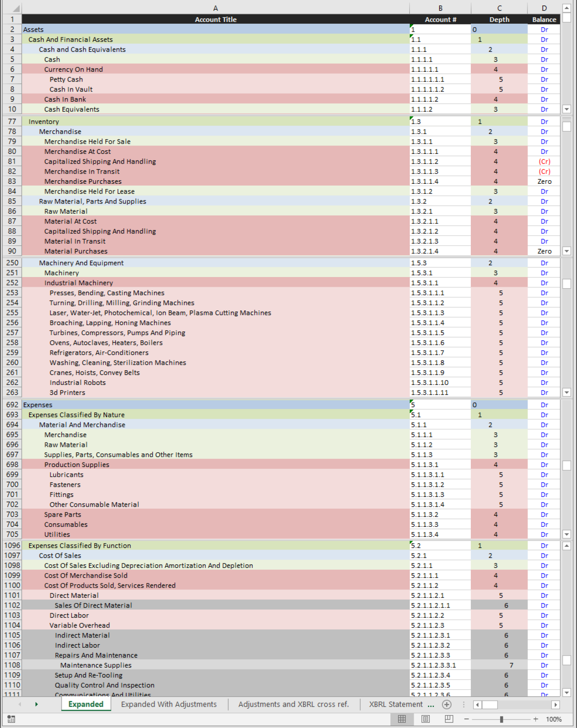Screen dimensions: 577x728
Task: Click the Depth header cell
Action: 499,20
